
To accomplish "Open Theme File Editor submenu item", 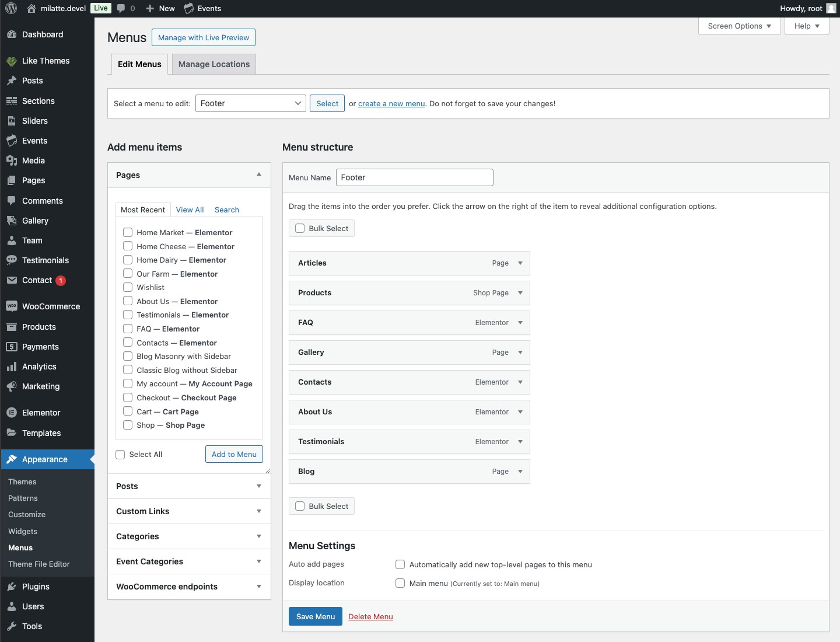I will pos(39,564).
